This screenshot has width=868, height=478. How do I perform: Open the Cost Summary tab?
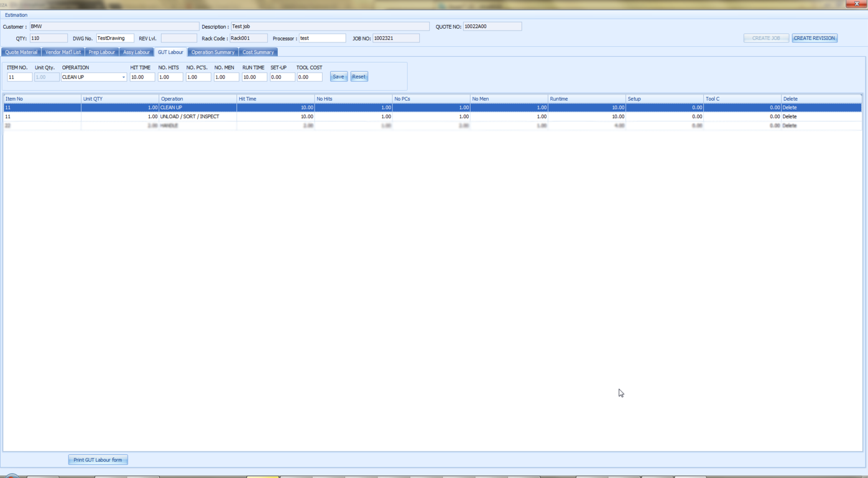258,52
